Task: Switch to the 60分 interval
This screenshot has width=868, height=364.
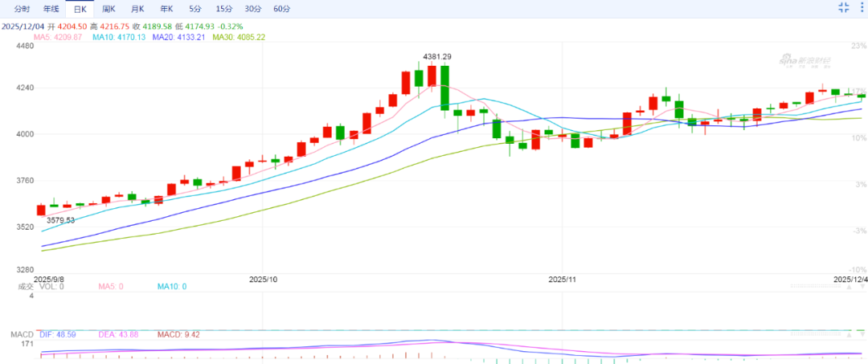Action: [281, 9]
